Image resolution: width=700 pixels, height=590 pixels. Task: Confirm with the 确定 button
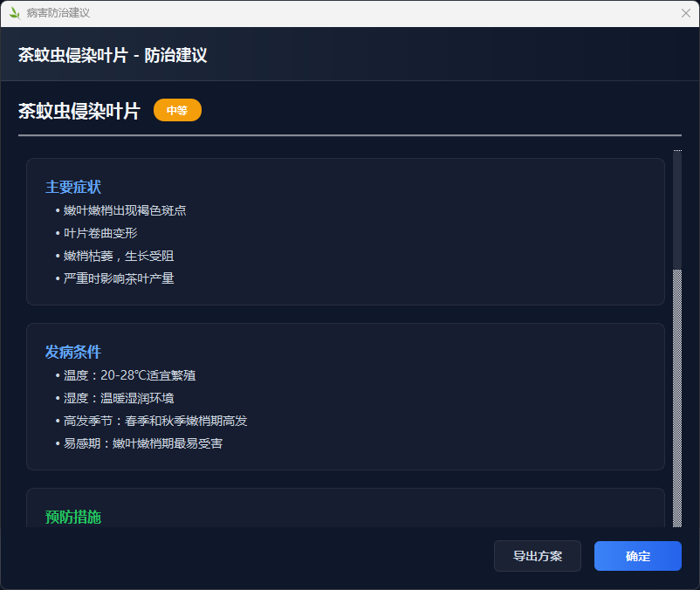click(x=637, y=556)
